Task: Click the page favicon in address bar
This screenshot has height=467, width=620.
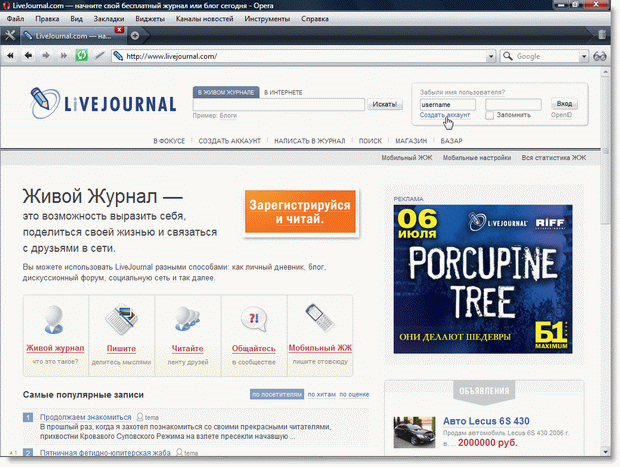Action: point(118,56)
